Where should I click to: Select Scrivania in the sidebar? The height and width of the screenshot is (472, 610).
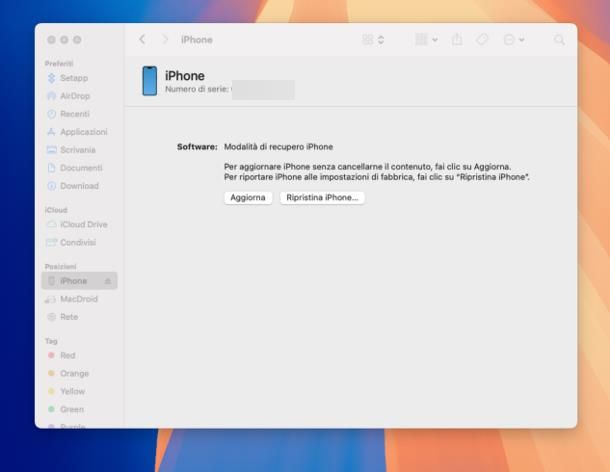(x=80, y=150)
